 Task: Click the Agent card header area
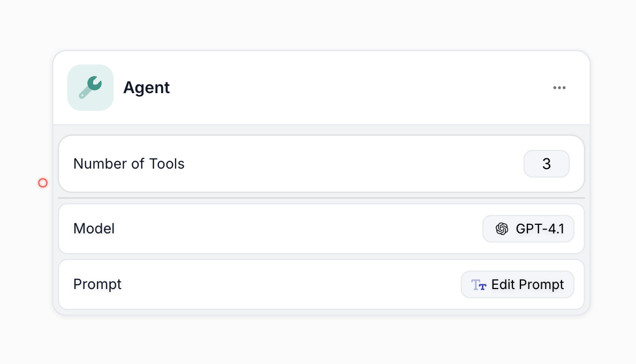321,88
